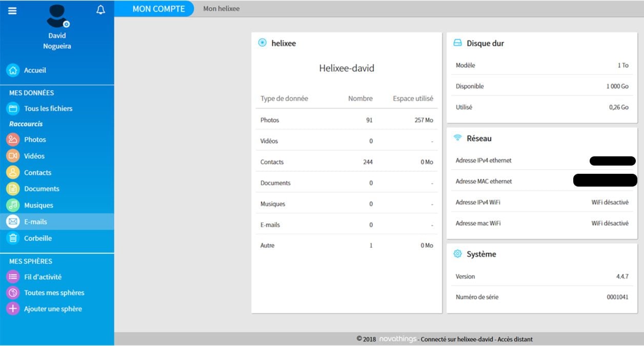Click the Contacts count 244
This screenshot has height=346, width=644.
click(x=368, y=162)
